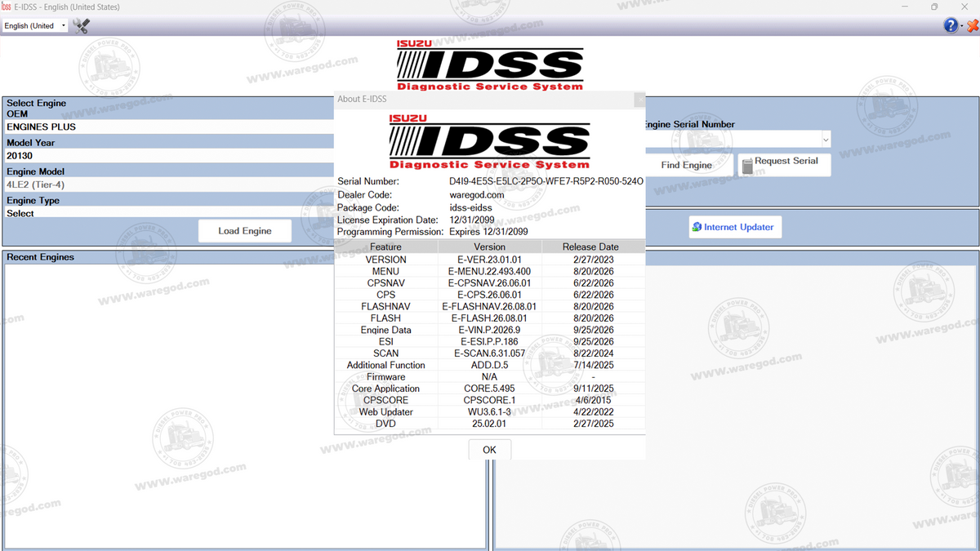Click the Request Serial document icon

(x=747, y=166)
